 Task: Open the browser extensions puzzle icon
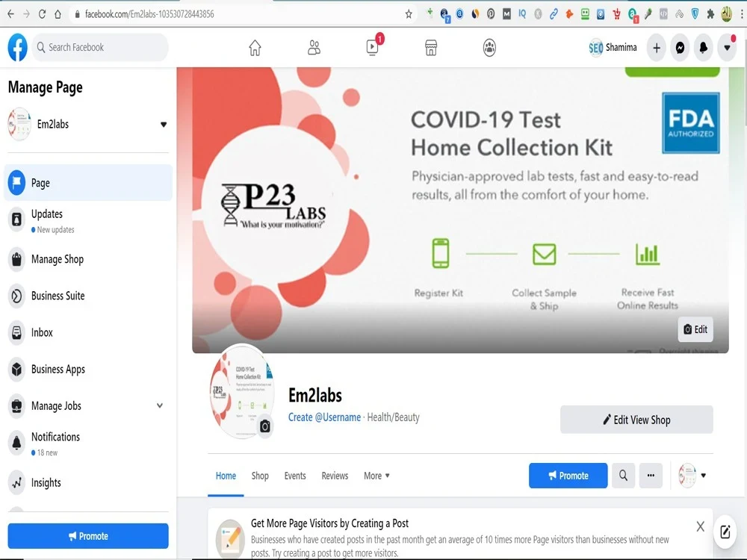[x=710, y=14]
